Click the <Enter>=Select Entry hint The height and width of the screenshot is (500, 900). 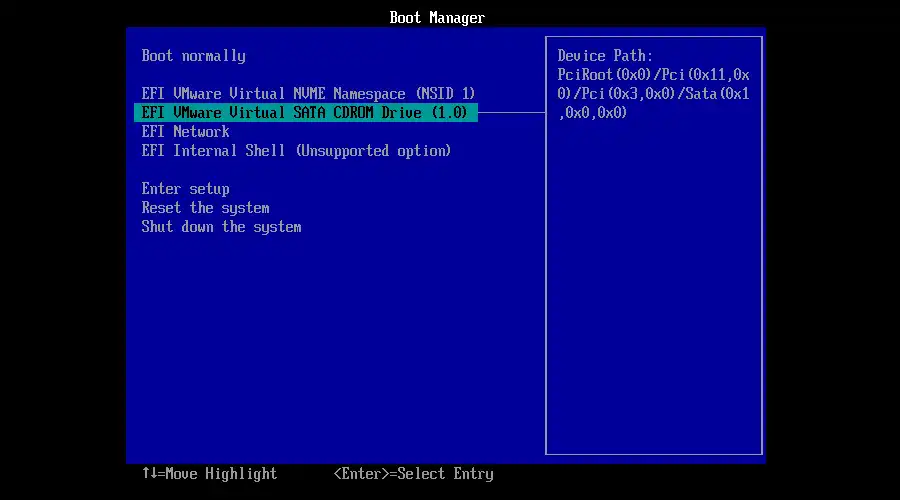pos(413,474)
